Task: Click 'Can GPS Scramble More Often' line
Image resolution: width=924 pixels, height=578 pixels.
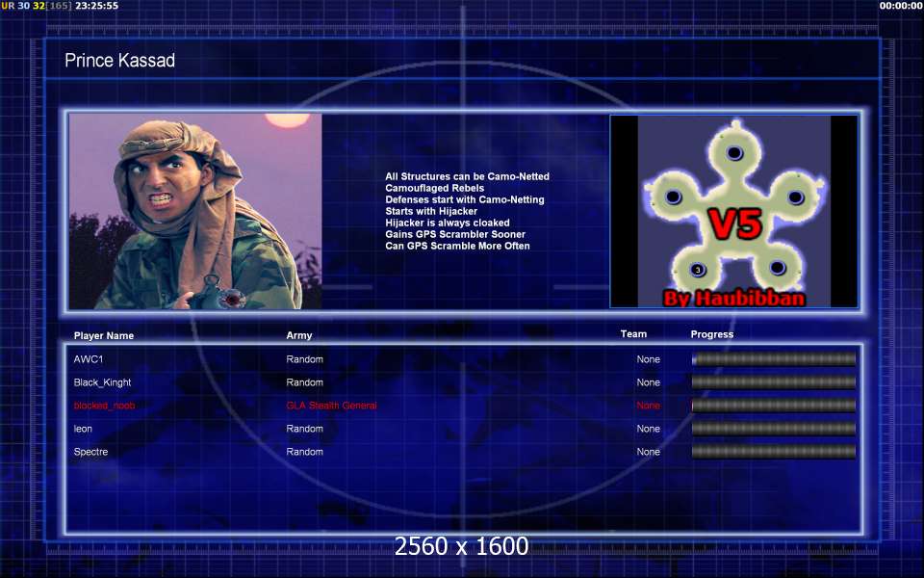Action: point(457,246)
